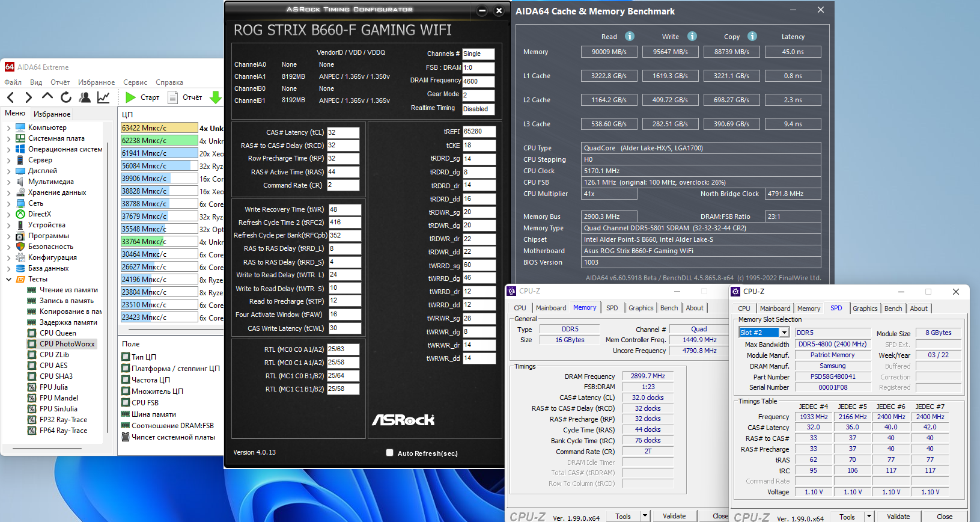980x522 pixels.
Task: Click the forward arrow in AIDA64 toolbar
Action: coord(28,97)
